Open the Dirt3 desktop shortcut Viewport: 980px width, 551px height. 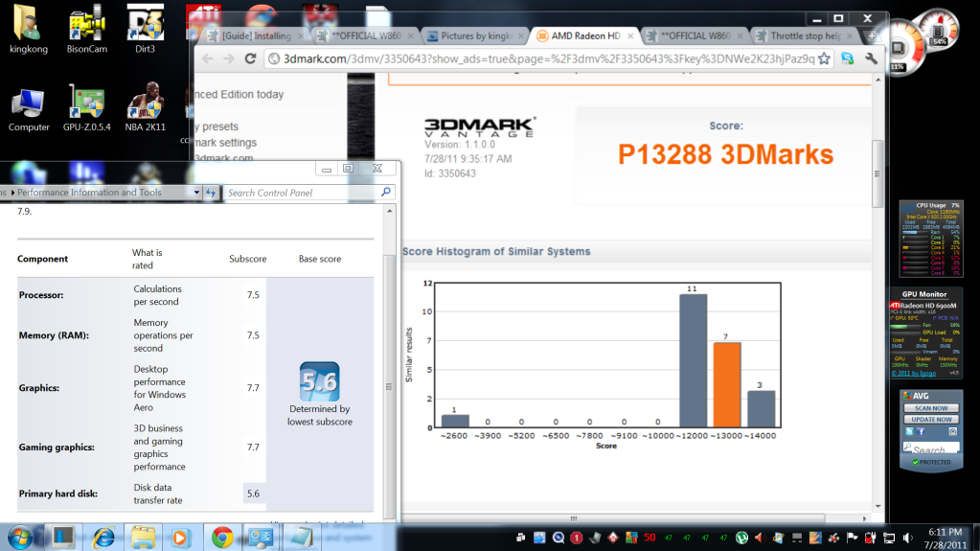pyautogui.click(x=145, y=30)
